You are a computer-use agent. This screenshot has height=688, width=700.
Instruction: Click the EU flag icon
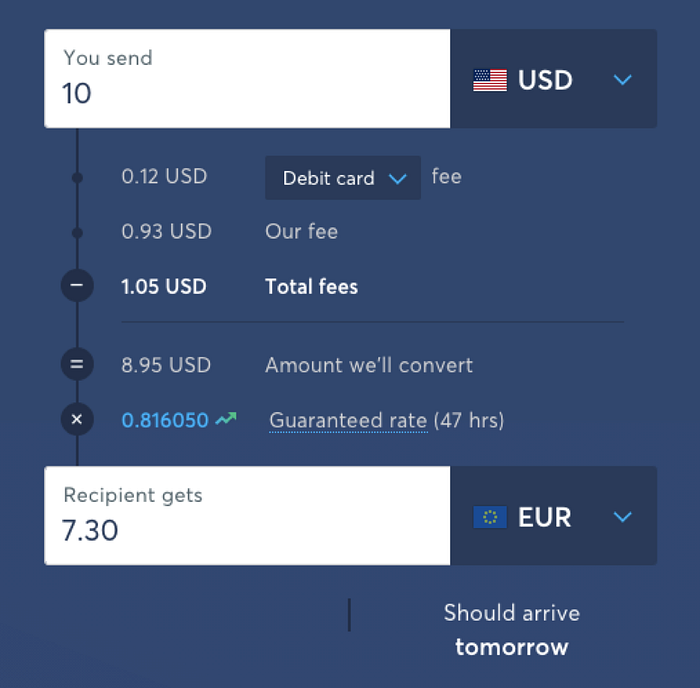490,517
